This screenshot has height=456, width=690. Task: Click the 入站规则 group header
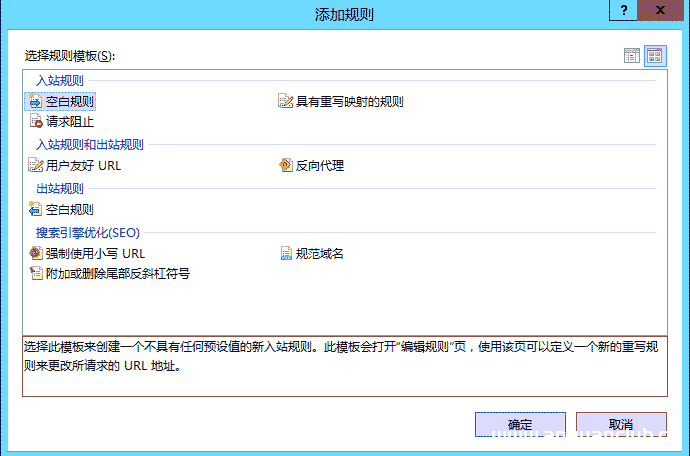coord(60,81)
